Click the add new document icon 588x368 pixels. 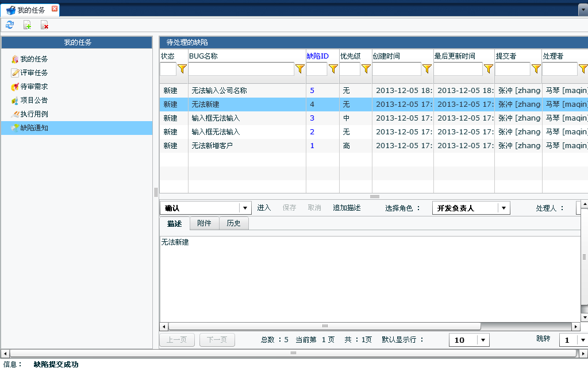27,25
